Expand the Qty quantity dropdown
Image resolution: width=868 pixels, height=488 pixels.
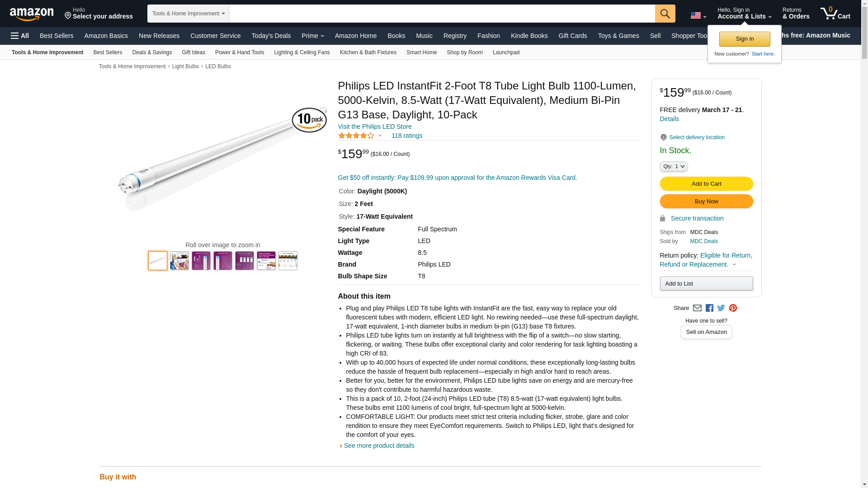click(x=673, y=167)
